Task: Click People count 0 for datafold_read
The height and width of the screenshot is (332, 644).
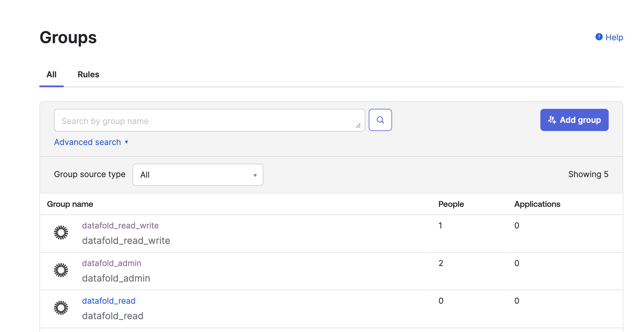Action: point(441,301)
